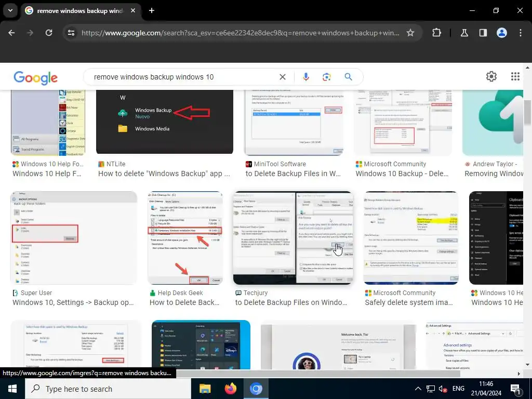This screenshot has height=399, width=532.
Task: Click the Help Desk Geek source label
Action: pos(180,293)
